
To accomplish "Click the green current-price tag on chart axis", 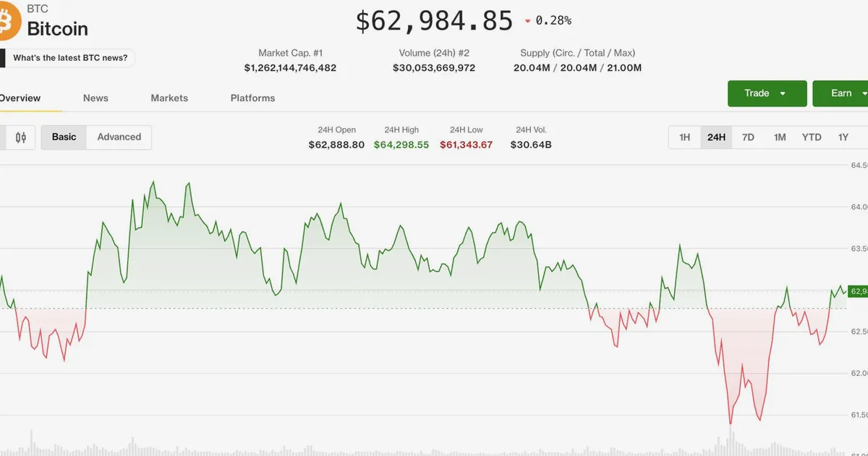I will point(859,291).
